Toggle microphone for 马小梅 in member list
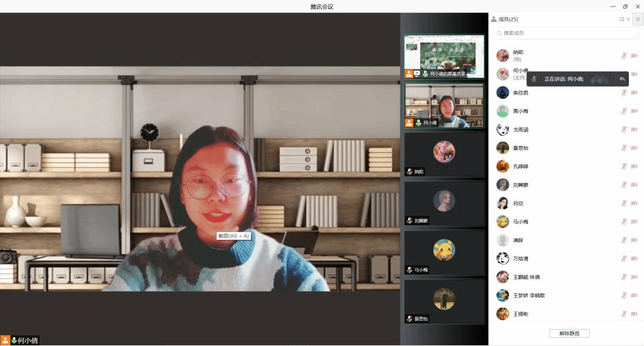 tap(624, 221)
